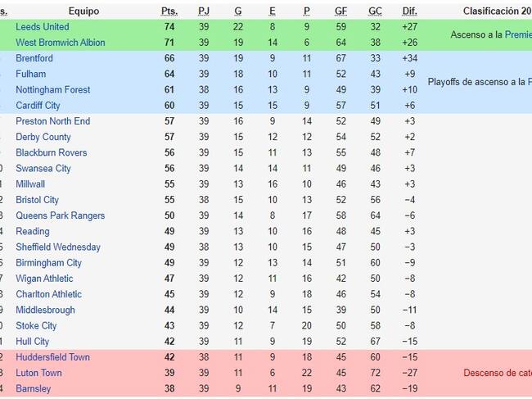Open the Preston North End link
This screenshot has width=532, height=399.
(53, 121)
